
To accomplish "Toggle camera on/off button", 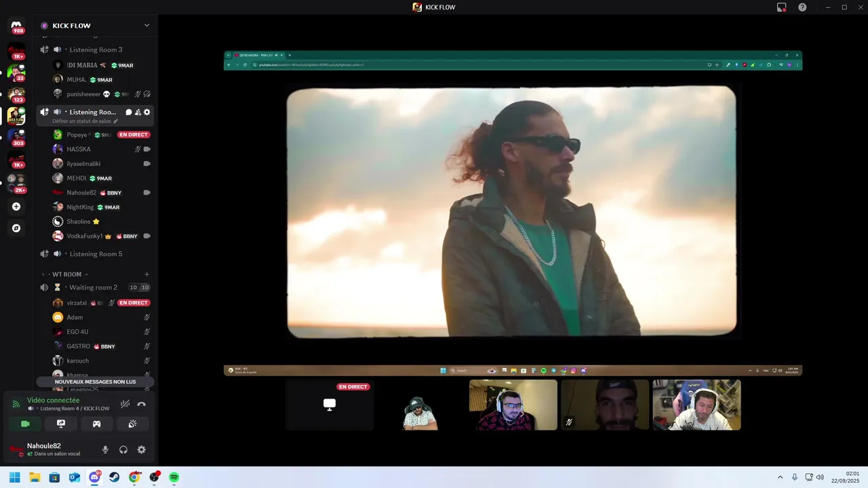I will click(x=25, y=424).
